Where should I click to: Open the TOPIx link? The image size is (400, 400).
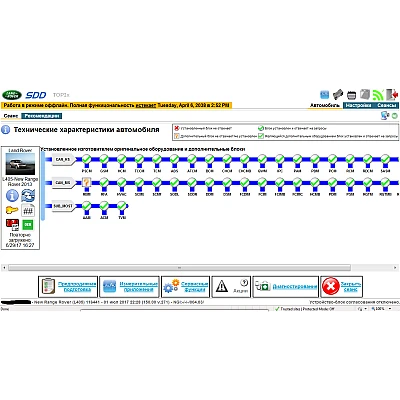(61, 95)
